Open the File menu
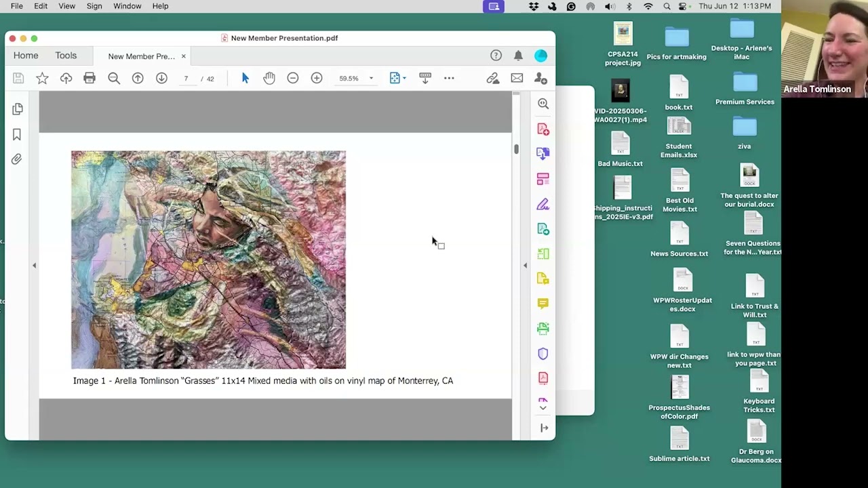This screenshot has width=868, height=488. click(17, 6)
